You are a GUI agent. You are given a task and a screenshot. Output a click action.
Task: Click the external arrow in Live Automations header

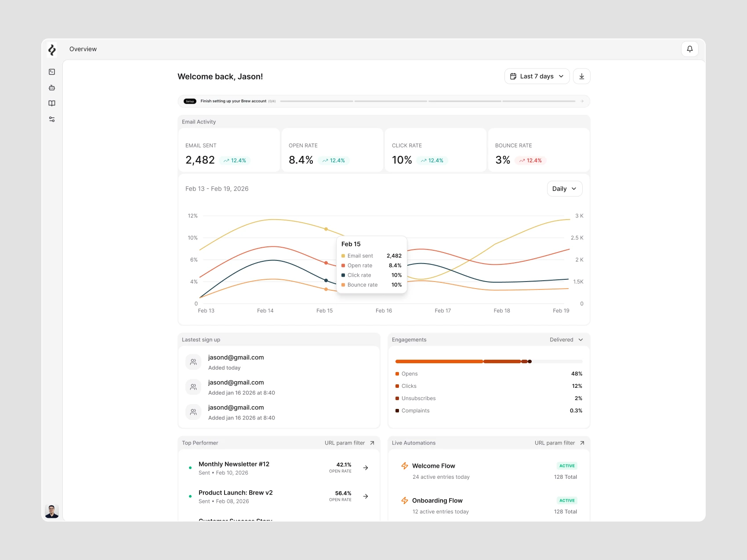582,443
